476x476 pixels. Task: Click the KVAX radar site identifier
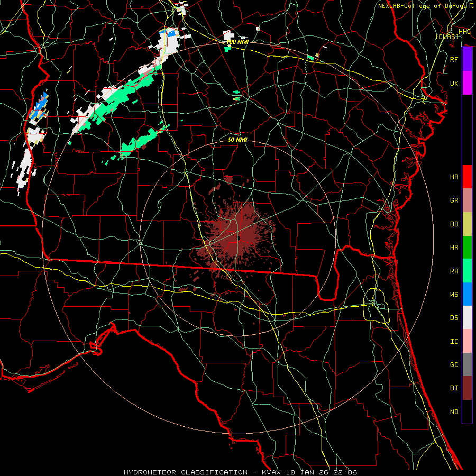pyautogui.click(x=271, y=472)
